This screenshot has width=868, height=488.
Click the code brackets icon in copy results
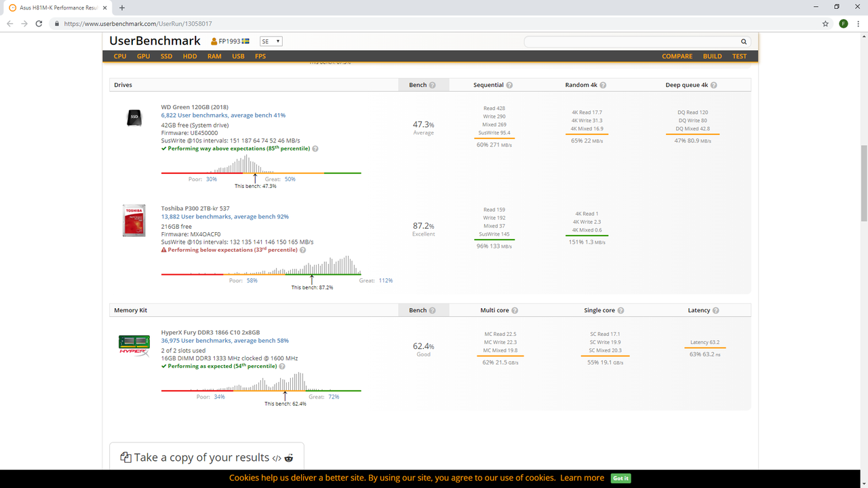click(x=277, y=458)
